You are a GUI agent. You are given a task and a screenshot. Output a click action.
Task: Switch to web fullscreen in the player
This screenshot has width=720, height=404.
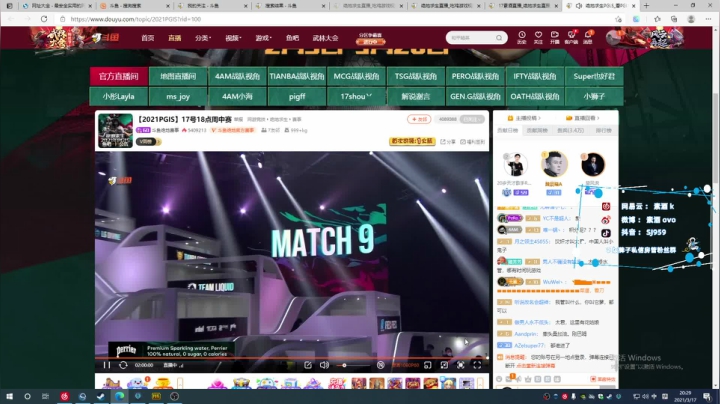pyautogui.click(x=461, y=365)
